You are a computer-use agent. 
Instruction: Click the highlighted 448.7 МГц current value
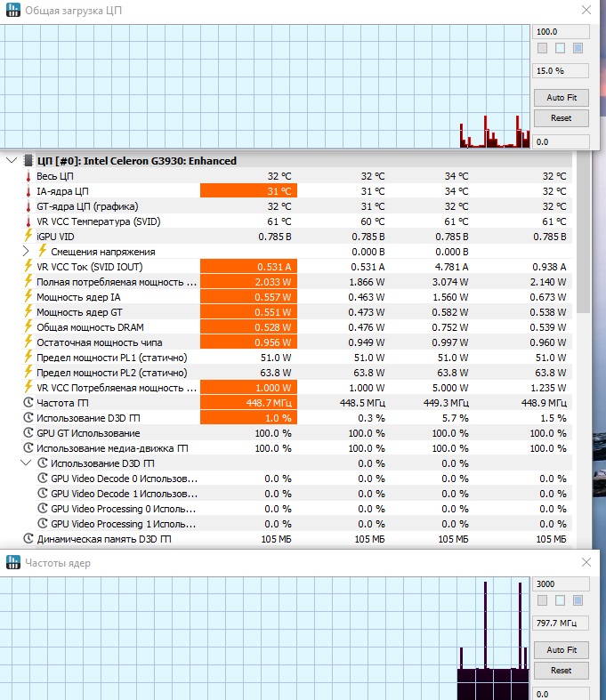tap(249, 403)
